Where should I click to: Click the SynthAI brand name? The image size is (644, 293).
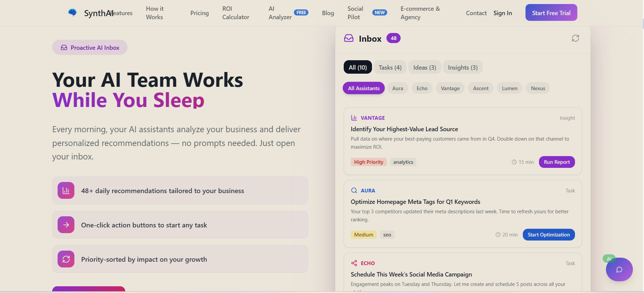[x=99, y=13]
